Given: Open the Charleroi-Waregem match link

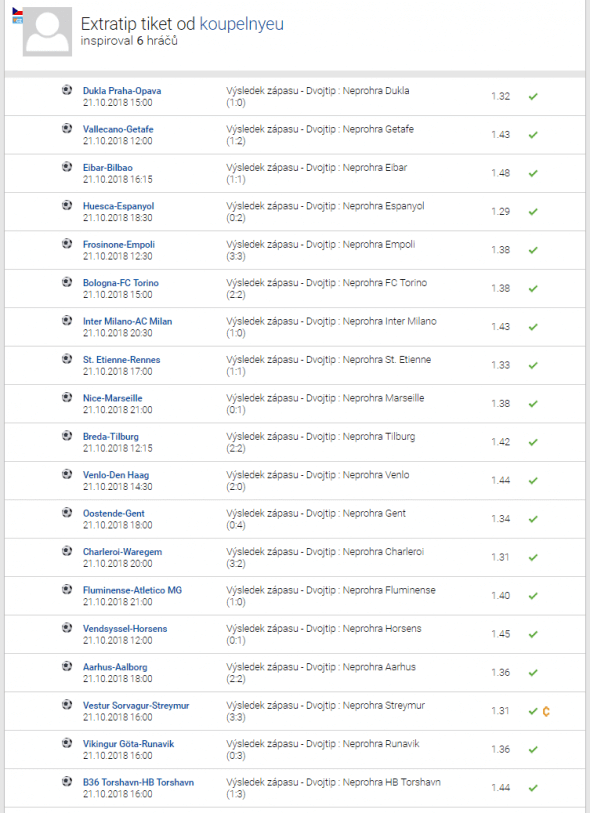Looking at the screenshot, I should coord(122,552).
